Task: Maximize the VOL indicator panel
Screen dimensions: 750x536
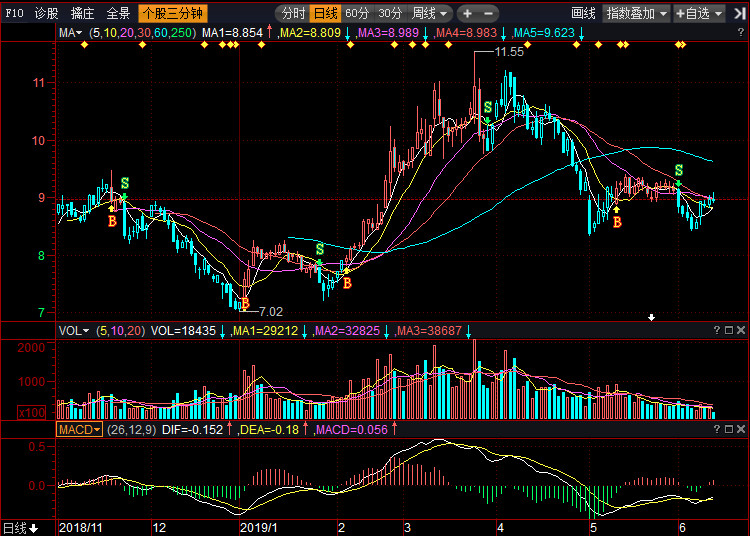Action: coord(728,330)
